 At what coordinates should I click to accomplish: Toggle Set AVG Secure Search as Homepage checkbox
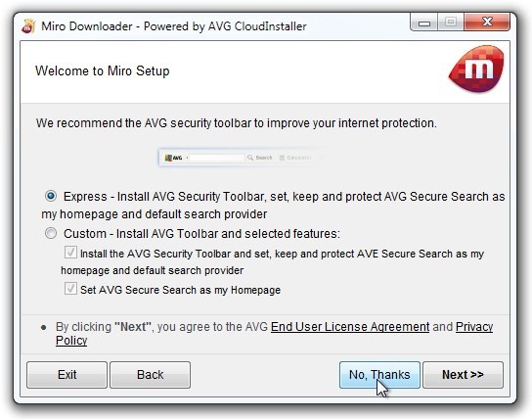pyautogui.click(x=70, y=289)
